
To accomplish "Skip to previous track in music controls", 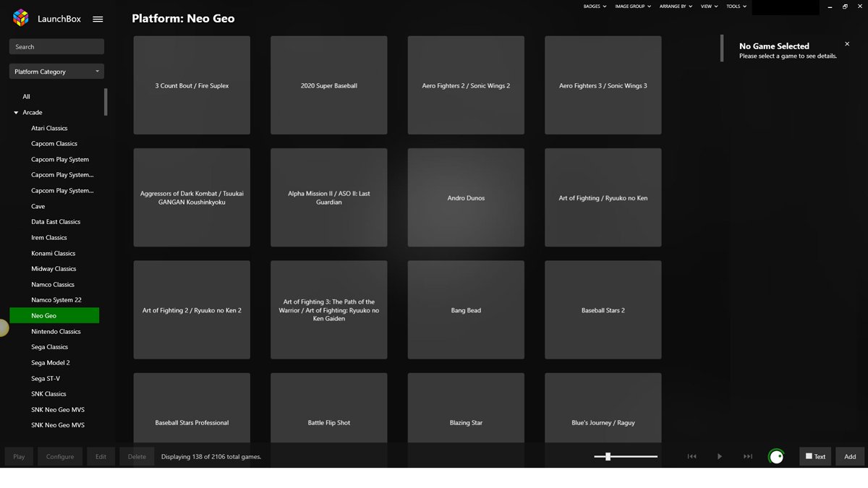I will (x=692, y=456).
